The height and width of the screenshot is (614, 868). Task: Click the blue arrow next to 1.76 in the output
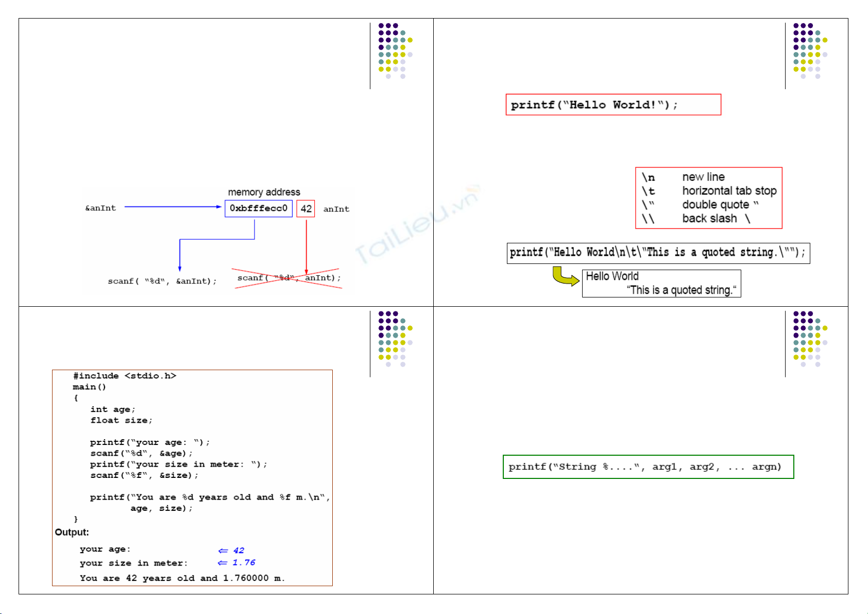point(222,563)
